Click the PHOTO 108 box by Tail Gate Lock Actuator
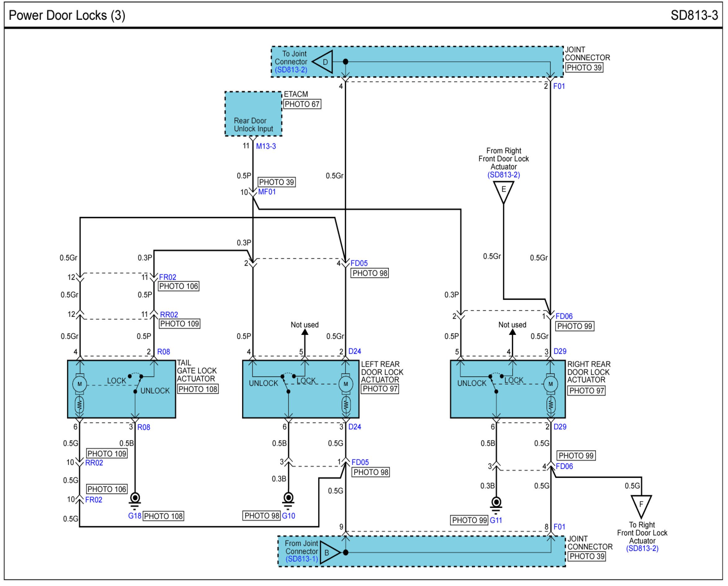The height and width of the screenshot is (586, 728). 198,389
